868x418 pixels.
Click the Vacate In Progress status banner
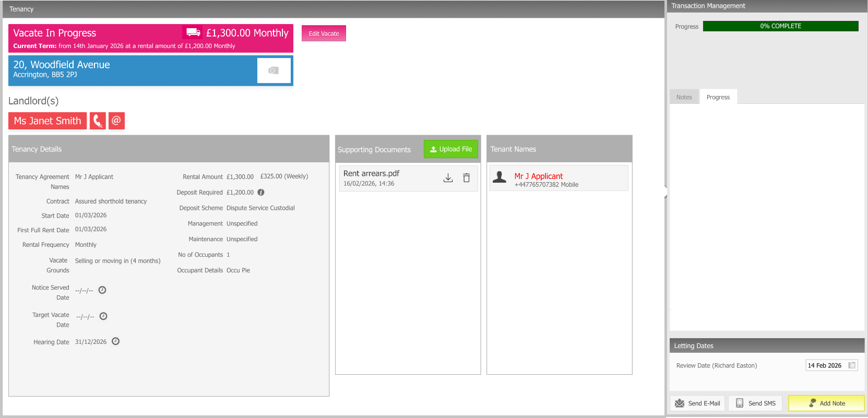(151, 38)
